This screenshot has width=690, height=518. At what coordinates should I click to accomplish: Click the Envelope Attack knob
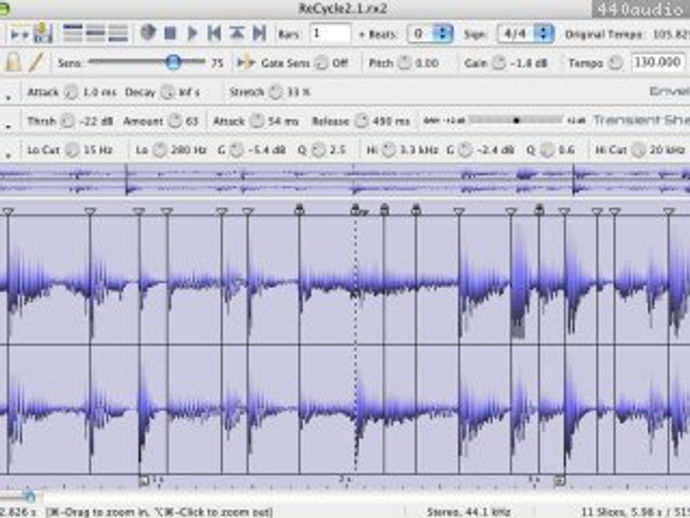pos(71,92)
